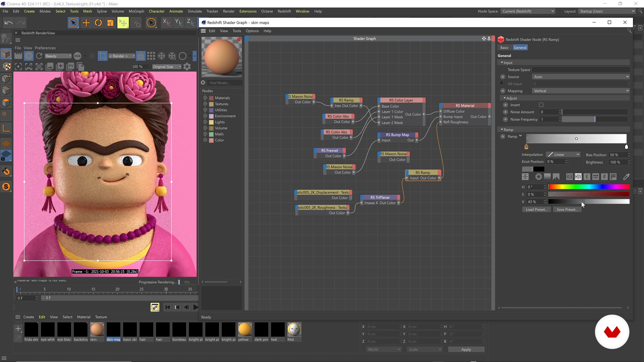Click the Apply button
Image resolution: width=644 pixels, height=362 pixels.
tap(466, 349)
